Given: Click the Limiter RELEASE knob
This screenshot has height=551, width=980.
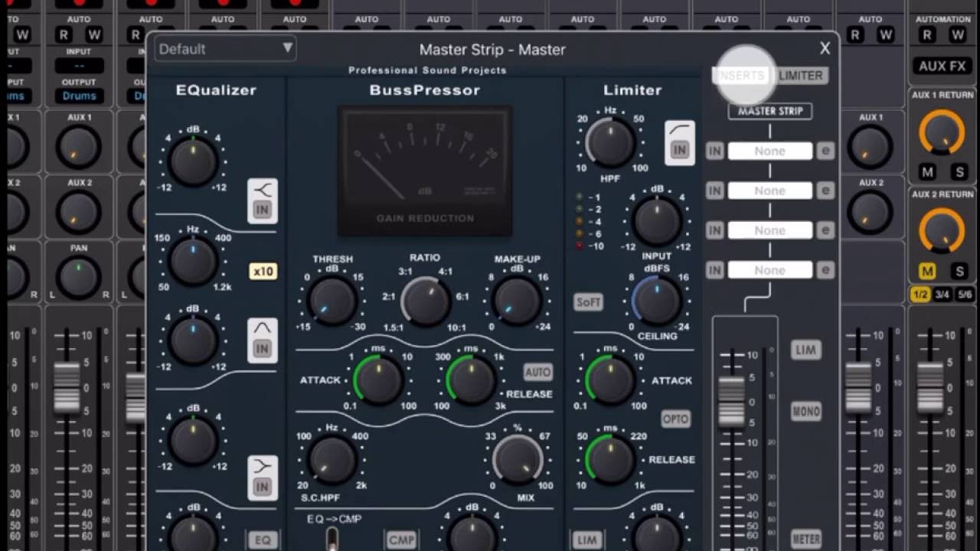Looking at the screenshot, I should (x=610, y=459).
